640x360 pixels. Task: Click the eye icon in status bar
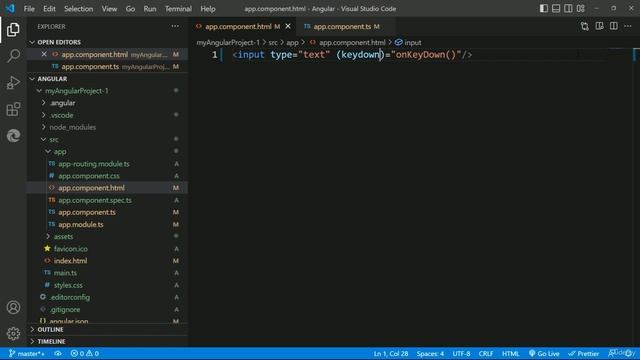(58, 353)
